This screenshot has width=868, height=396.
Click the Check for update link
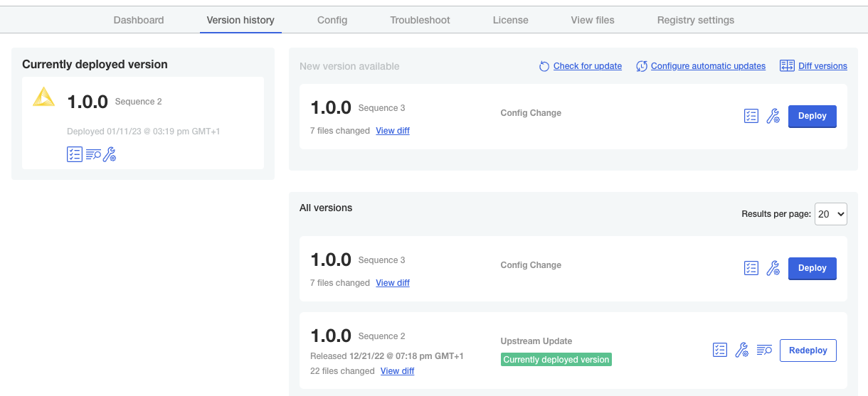coord(587,66)
